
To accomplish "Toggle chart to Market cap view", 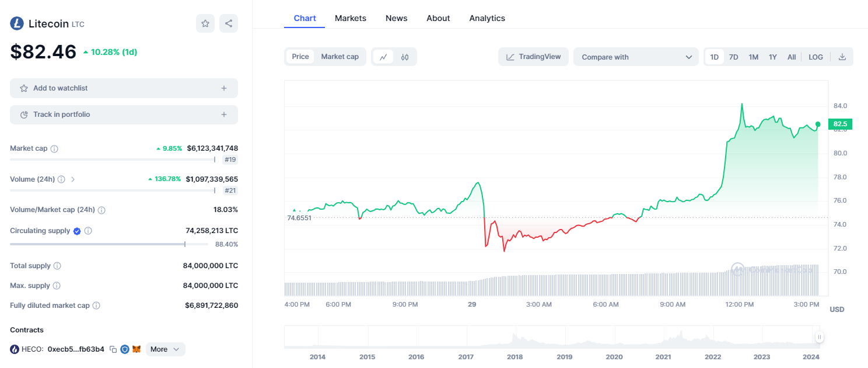I will pyautogui.click(x=339, y=57).
